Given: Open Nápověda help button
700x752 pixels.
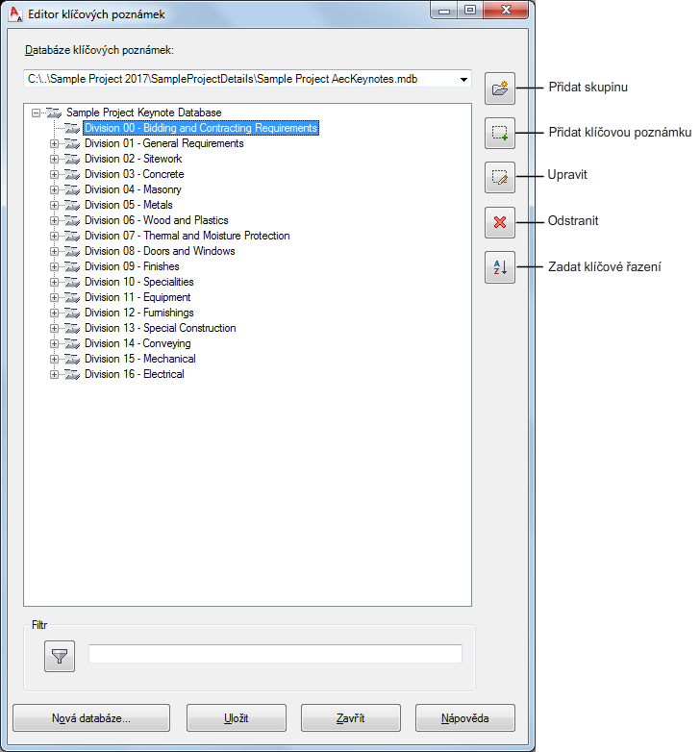Looking at the screenshot, I should [465, 718].
